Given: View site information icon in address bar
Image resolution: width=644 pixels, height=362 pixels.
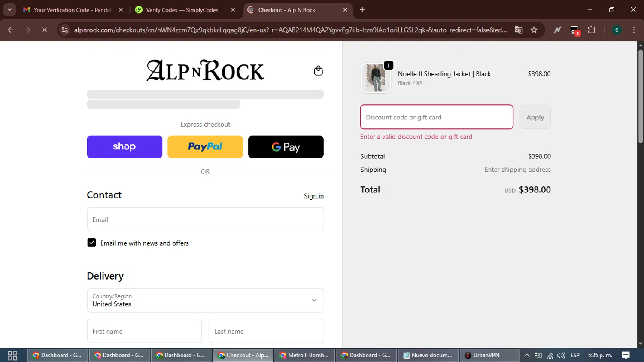Looking at the screenshot, I should [x=65, y=30].
